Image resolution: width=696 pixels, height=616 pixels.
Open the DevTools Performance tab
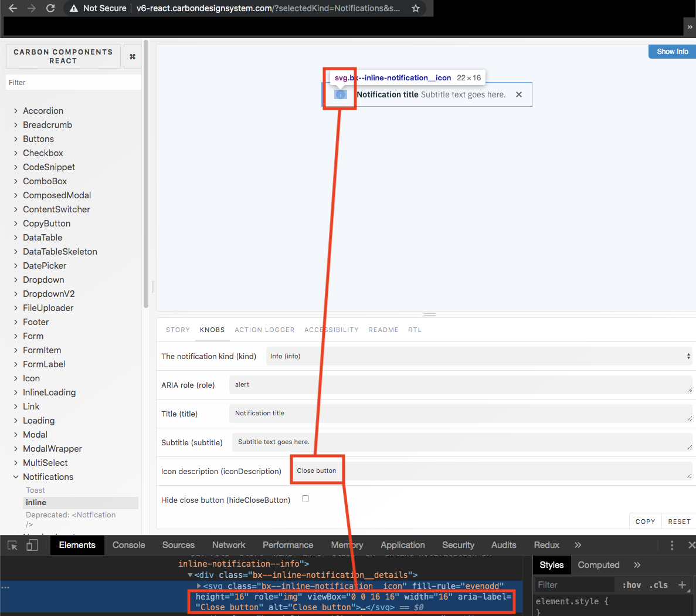288,545
